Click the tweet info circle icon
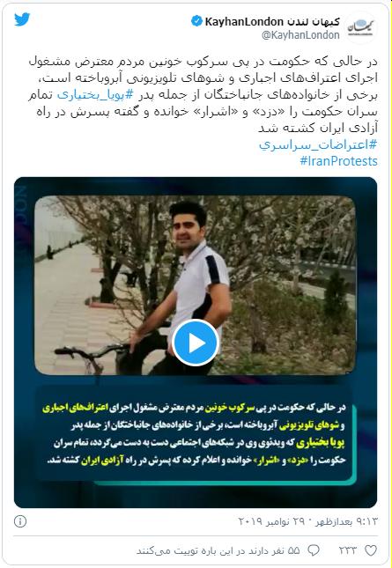Image resolution: width=392 pixels, height=568 pixels. coord(20,521)
